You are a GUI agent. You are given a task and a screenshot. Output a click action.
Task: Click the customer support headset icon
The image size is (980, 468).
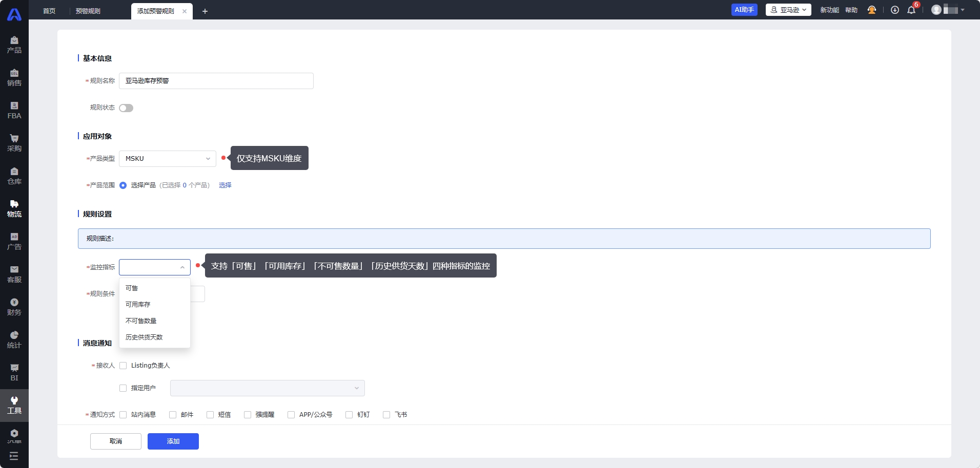pos(871,10)
